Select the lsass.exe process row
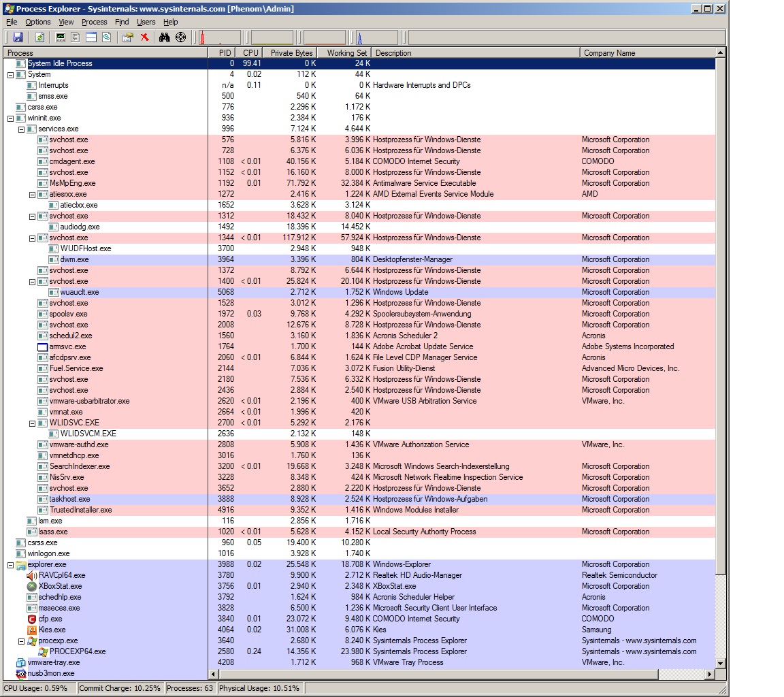Screen dimensions: 784x697 [359, 532]
